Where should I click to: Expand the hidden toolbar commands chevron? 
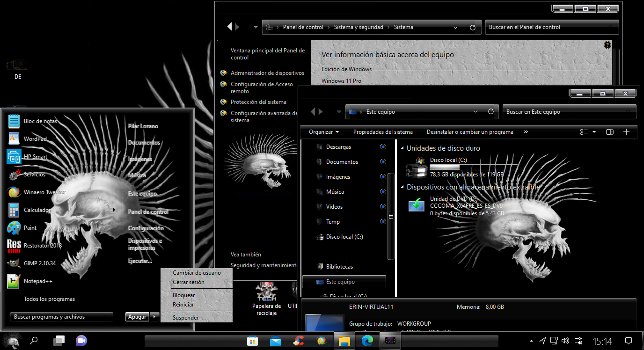pos(526,131)
